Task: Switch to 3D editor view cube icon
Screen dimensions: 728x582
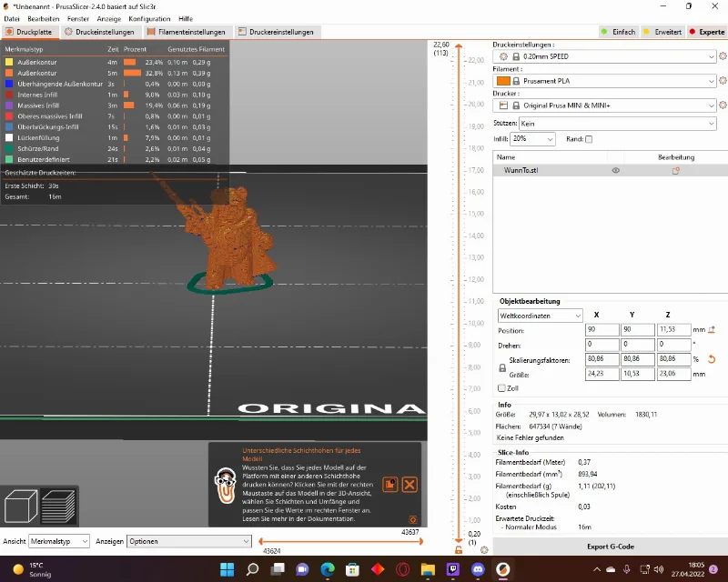Action: click(21, 507)
